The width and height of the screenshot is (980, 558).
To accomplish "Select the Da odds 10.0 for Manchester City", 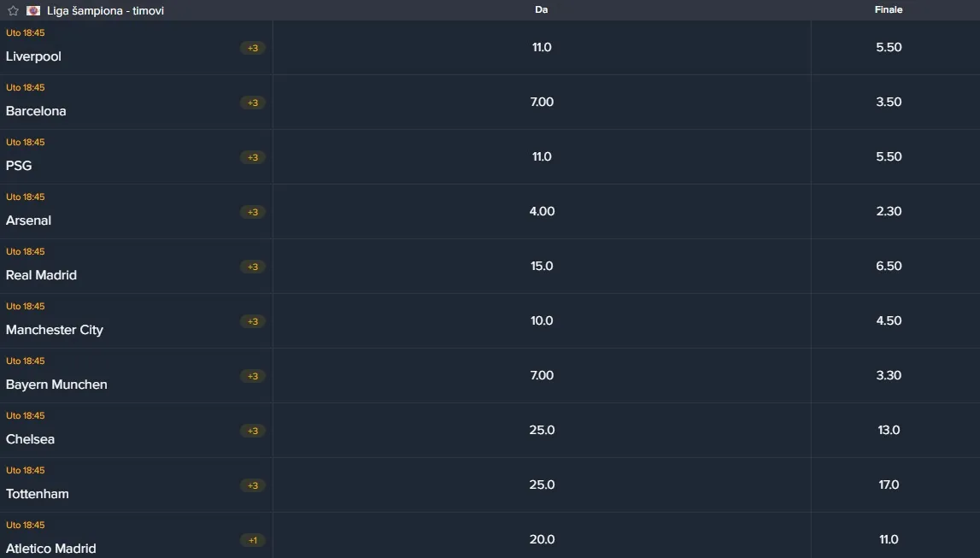I will (542, 321).
